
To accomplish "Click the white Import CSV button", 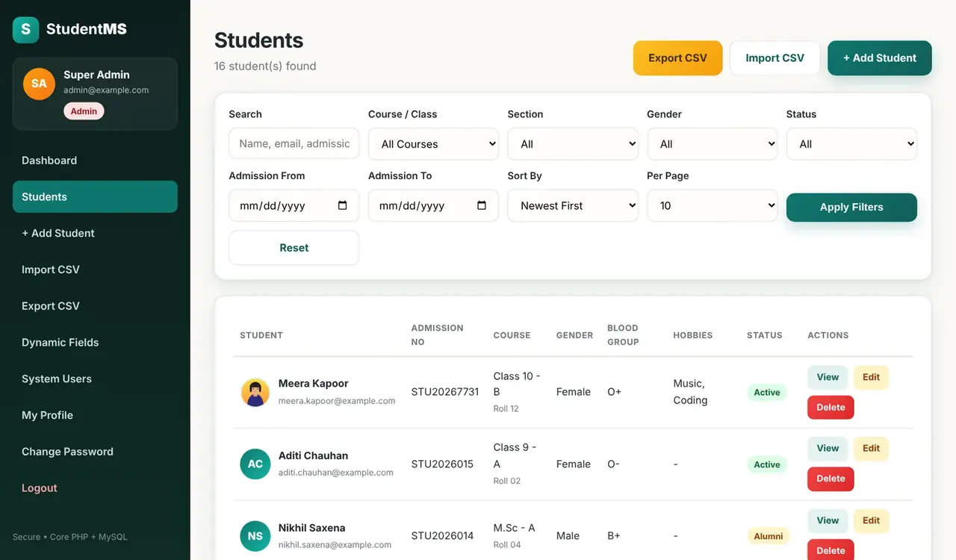I will click(x=775, y=58).
